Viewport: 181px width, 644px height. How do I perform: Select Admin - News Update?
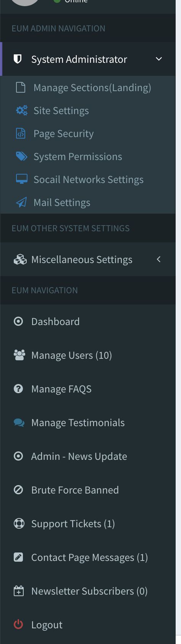(x=88, y=456)
